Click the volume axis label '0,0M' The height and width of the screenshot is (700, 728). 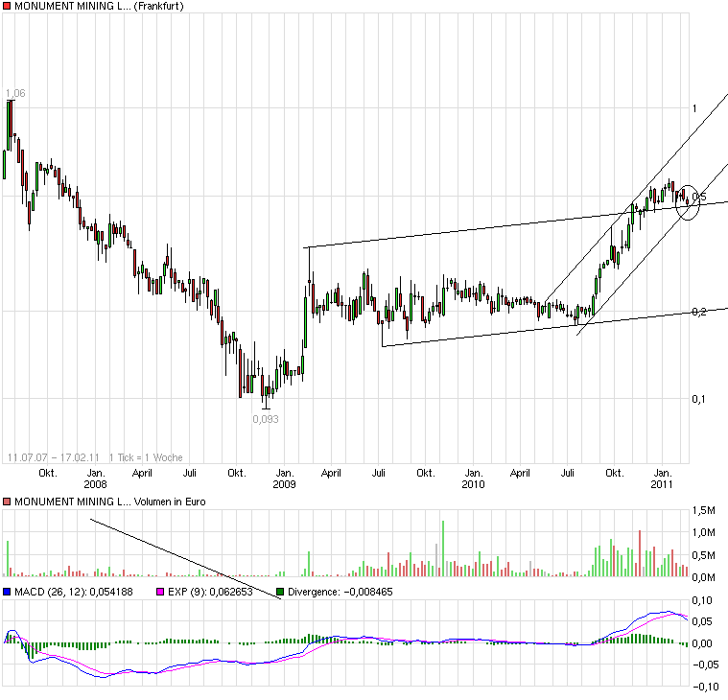coord(704,577)
